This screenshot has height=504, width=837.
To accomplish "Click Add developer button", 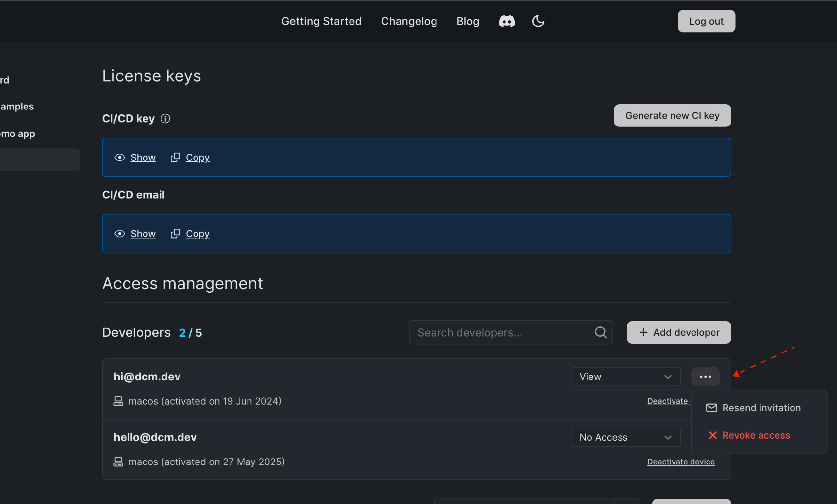I will [679, 332].
